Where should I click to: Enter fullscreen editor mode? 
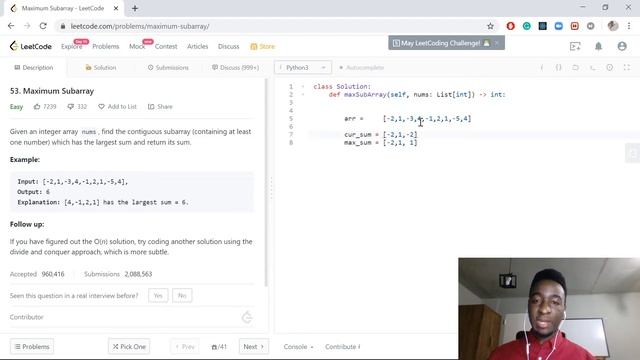(627, 67)
